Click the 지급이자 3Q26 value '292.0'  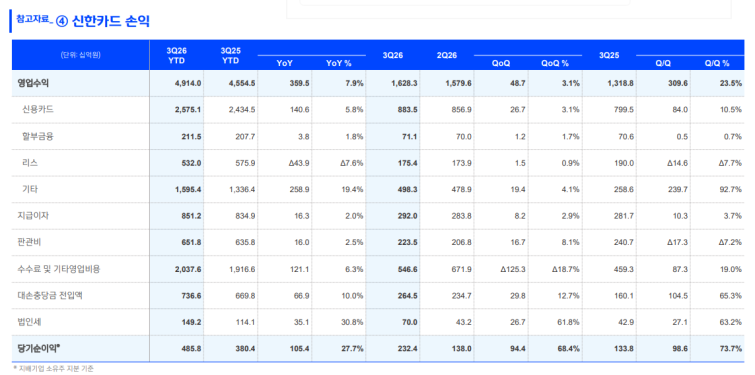(408, 217)
